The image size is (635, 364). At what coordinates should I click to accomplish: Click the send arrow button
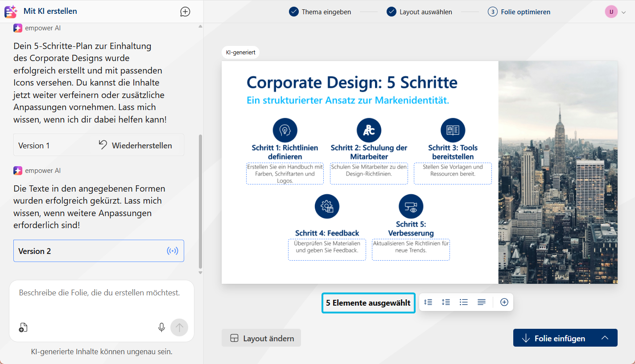pos(179,327)
